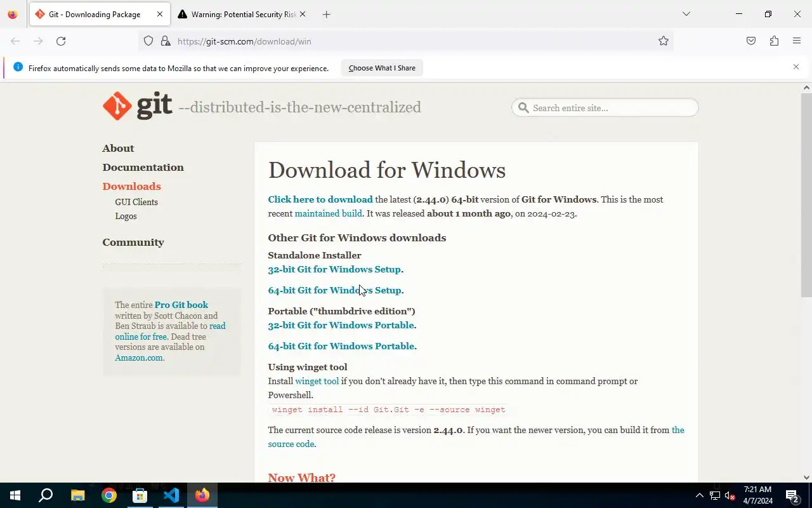Open a new tab with the plus icon
812x508 pixels.
pos(326,14)
